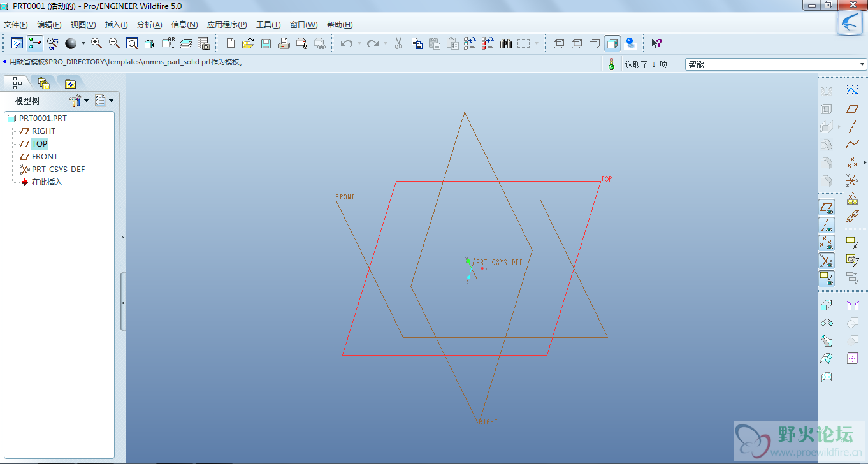Open the 编辑(E) menu
This screenshot has height=464, width=868.
[x=49, y=25]
